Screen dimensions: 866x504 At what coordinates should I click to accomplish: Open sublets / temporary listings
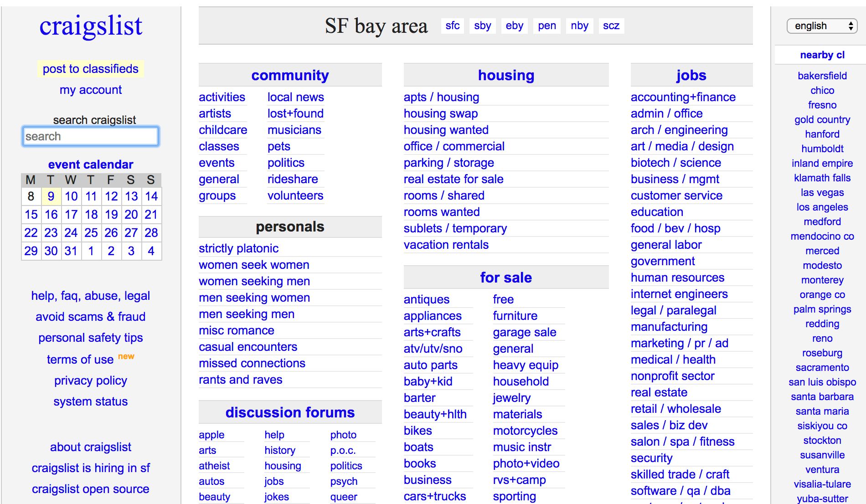click(x=455, y=228)
